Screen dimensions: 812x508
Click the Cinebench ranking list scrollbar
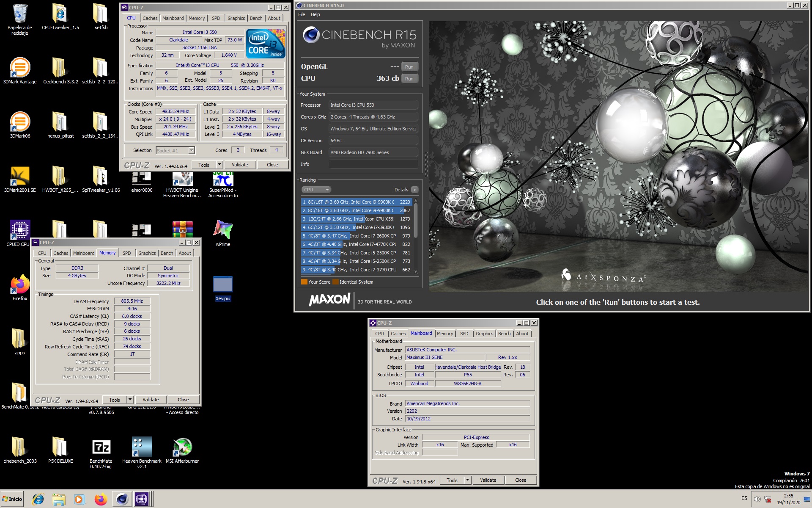[x=415, y=236]
